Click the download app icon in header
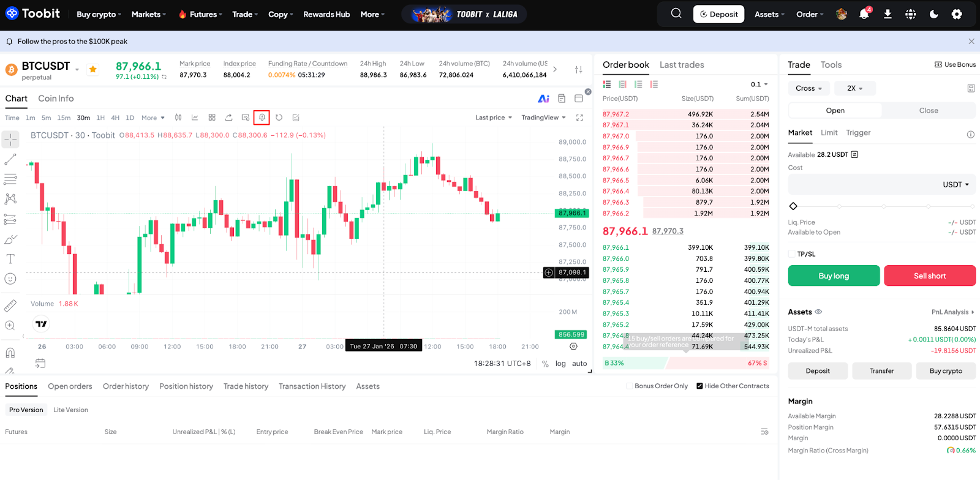Viewport: 980px width, 480px height. (888, 14)
